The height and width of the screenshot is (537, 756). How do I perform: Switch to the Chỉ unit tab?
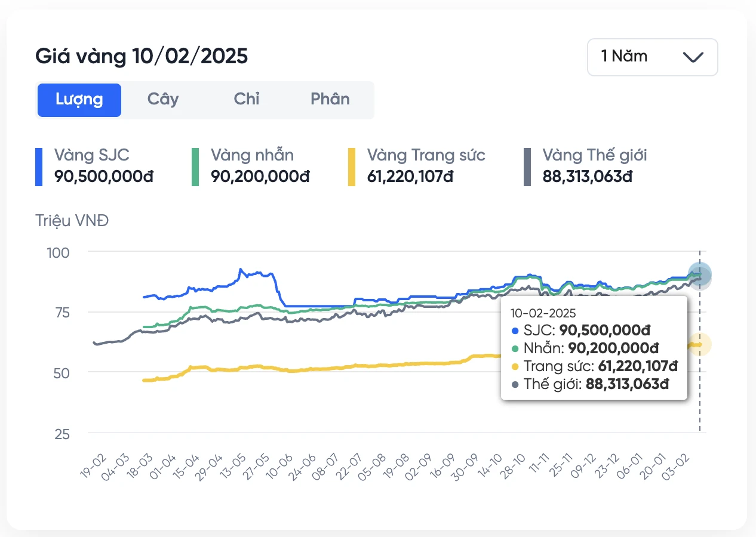pos(247,100)
